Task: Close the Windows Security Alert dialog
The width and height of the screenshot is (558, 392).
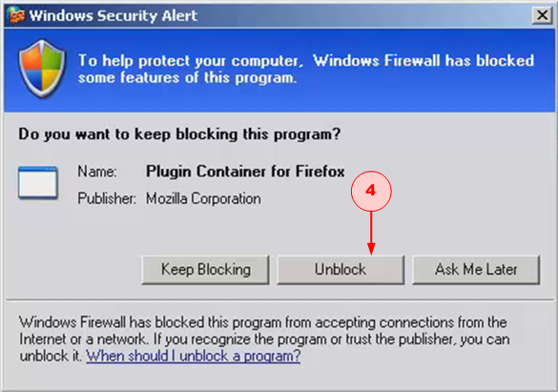Action: coord(542,15)
